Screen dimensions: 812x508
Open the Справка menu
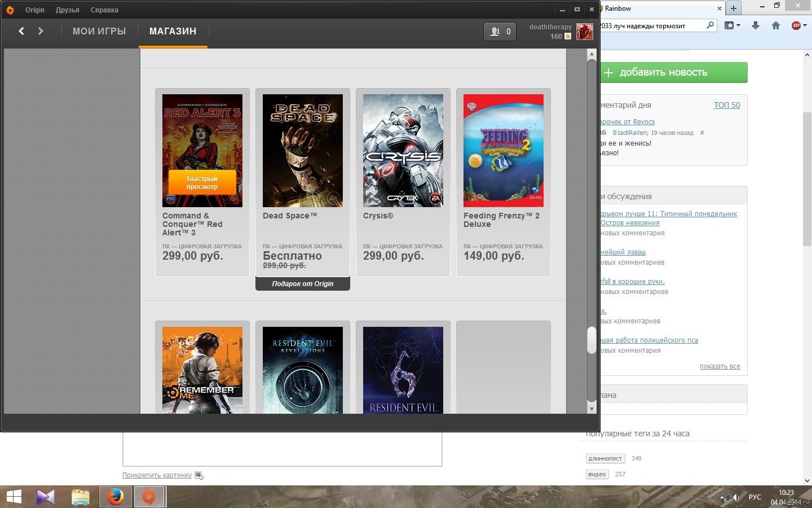click(x=104, y=10)
